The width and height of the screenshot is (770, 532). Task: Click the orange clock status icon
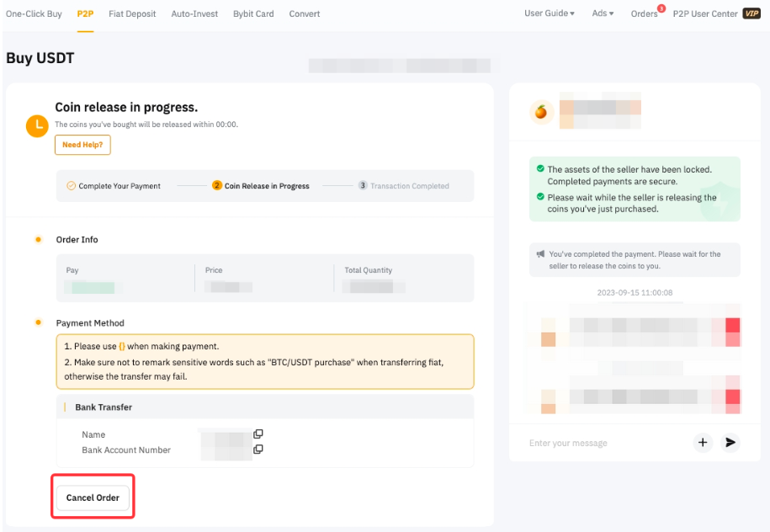coord(37,125)
